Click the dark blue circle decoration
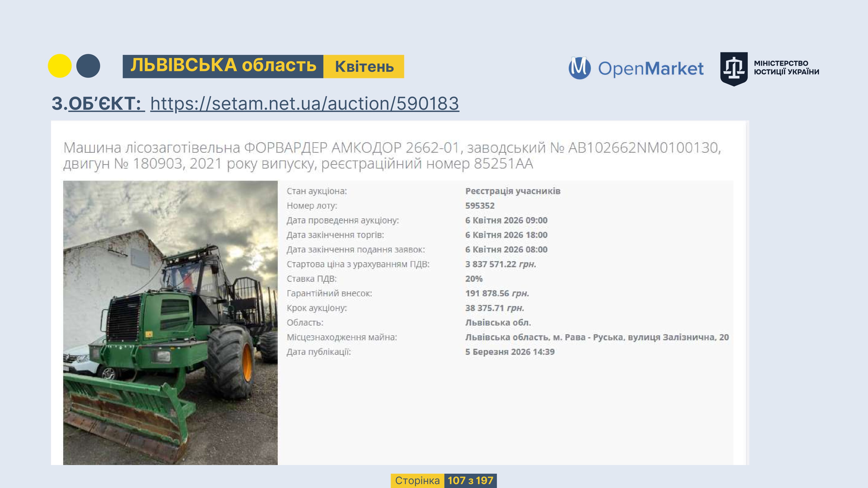 click(x=88, y=66)
